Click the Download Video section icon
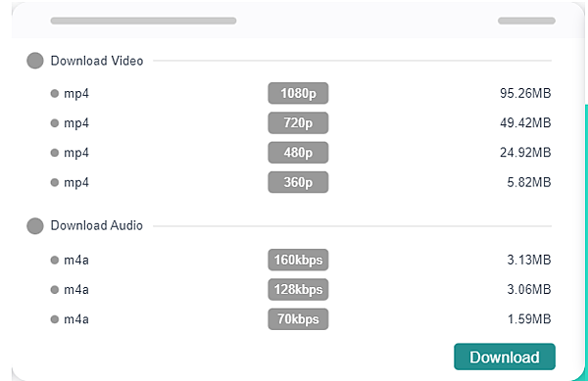This screenshot has height=381, width=588. [35, 61]
